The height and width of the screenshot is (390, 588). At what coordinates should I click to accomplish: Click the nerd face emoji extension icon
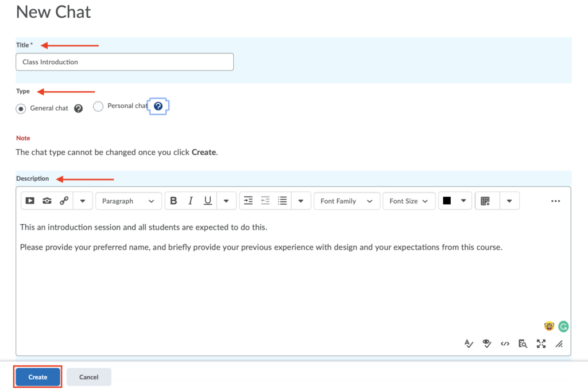pos(549,326)
